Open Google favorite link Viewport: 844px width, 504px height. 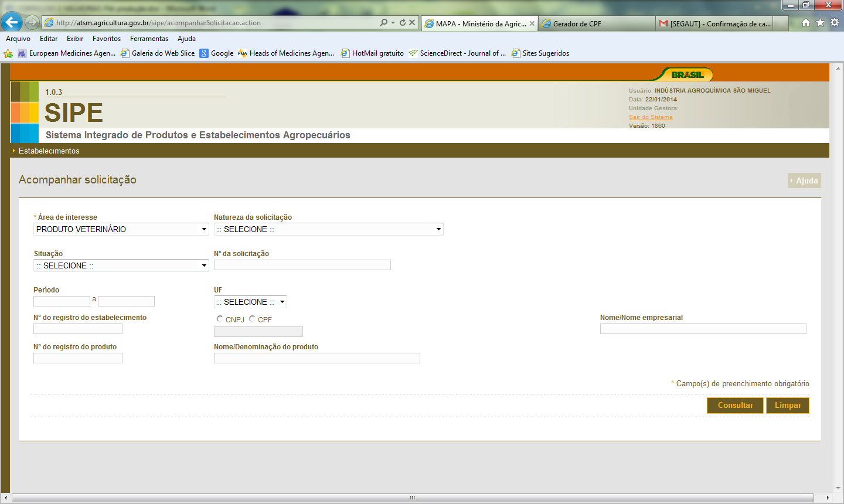[216, 53]
